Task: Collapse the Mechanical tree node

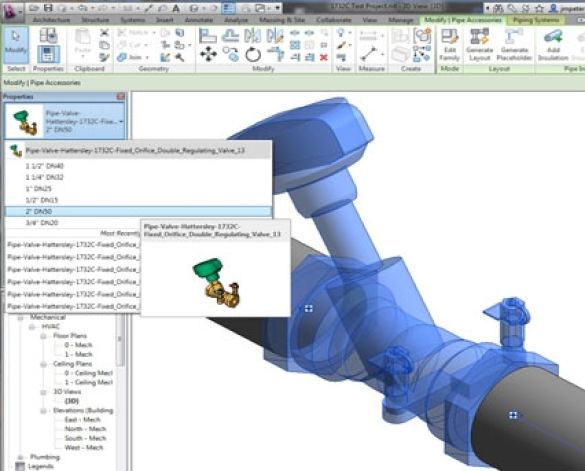Action: [21, 318]
